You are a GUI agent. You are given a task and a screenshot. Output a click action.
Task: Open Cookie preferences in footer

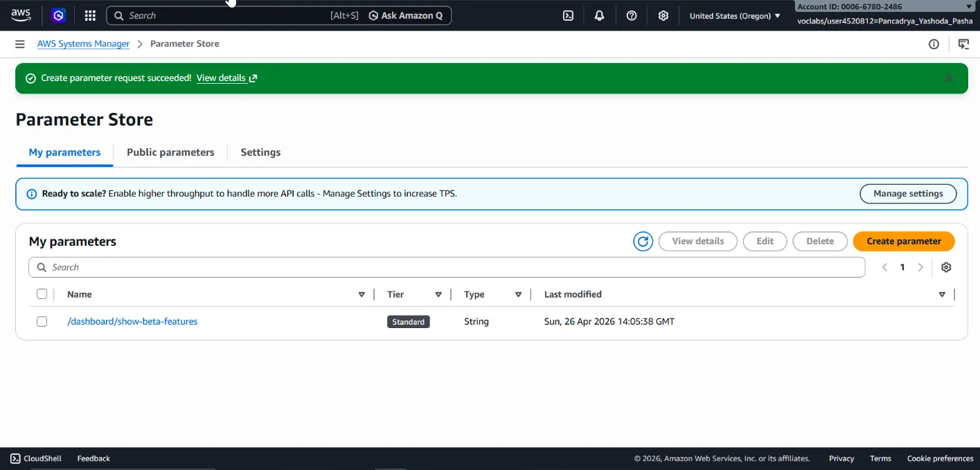coord(941,458)
